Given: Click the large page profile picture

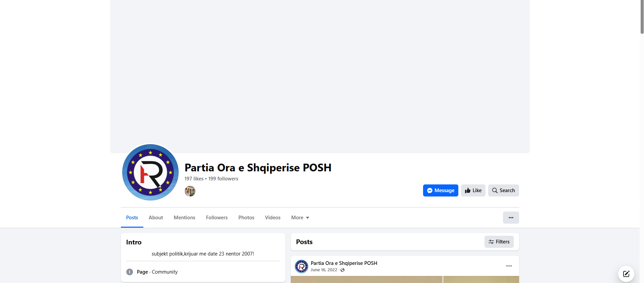Looking at the screenshot, I should click(150, 172).
